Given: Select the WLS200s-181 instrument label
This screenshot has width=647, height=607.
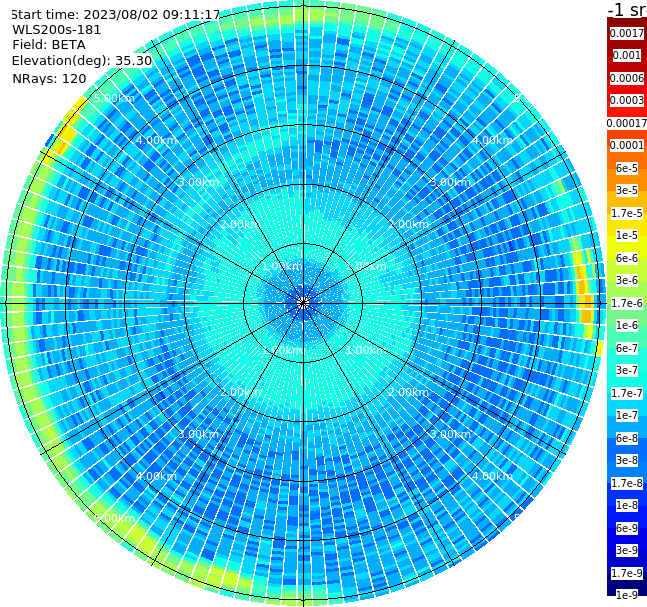Looking at the screenshot, I should click(57, 30).
